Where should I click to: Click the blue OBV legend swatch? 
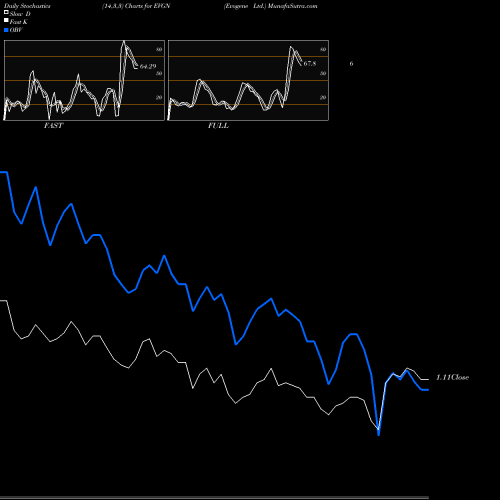[x=6, y=30]
